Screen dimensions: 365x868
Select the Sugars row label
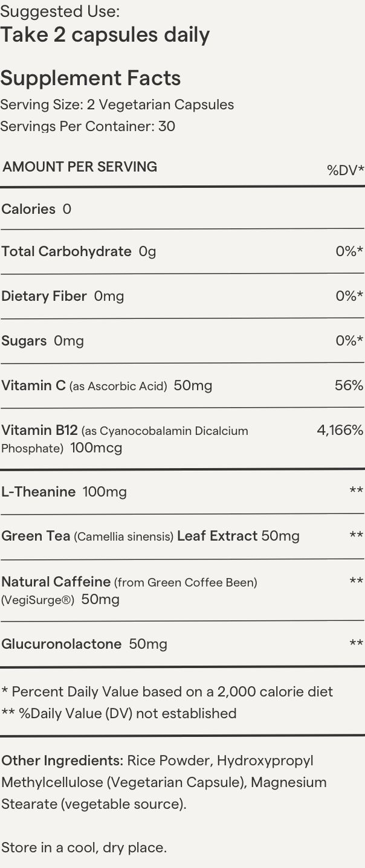[x=24, y=341]
